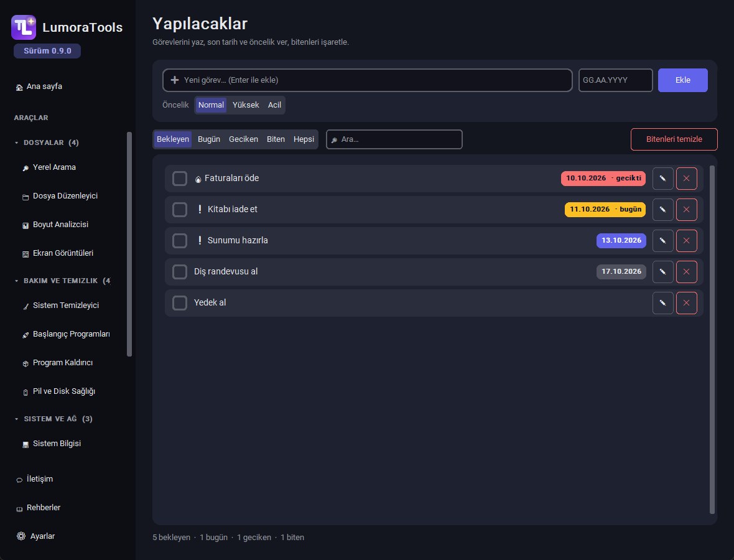The image size is (734, 560).
Task: Click the Boyut Analizcisi chart icon
Action: 26,225
